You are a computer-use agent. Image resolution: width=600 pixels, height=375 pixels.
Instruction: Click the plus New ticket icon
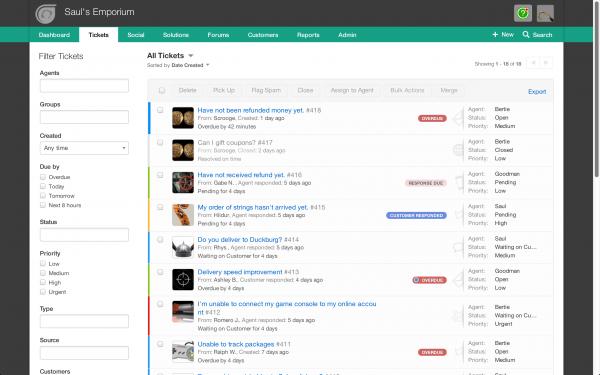click(x=495, y=34)
